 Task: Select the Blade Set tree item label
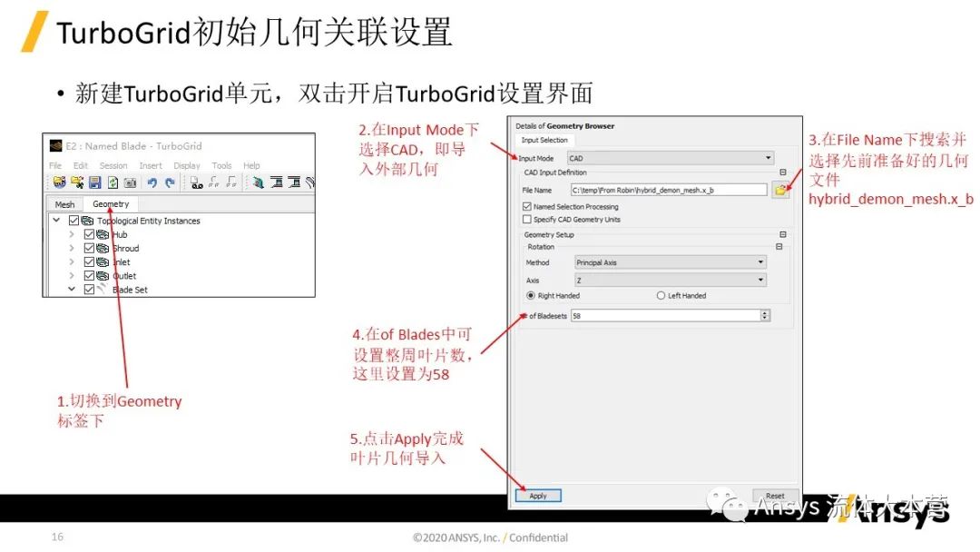click(x=130, y=290)
